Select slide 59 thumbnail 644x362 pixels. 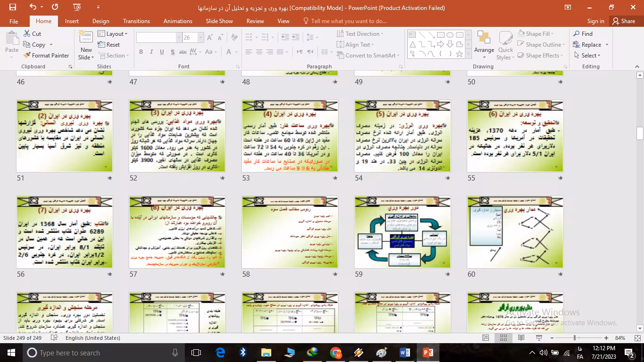pos(403,232)
